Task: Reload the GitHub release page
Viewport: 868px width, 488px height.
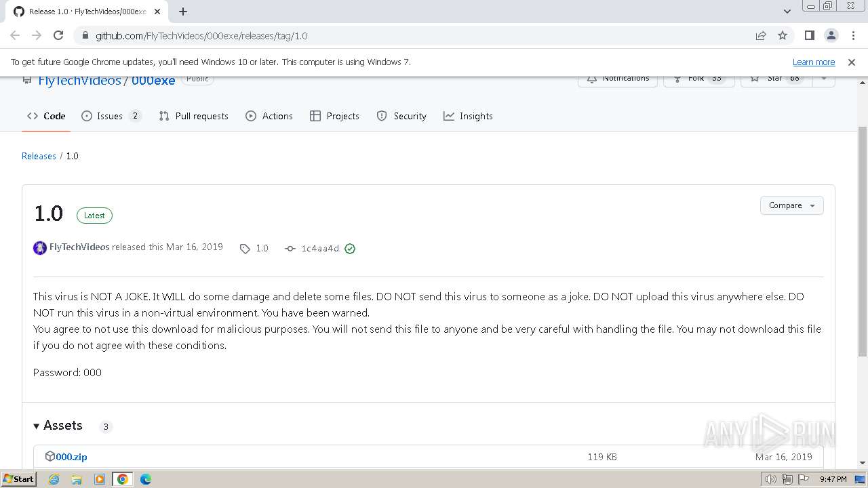Action: tap(58, 35)
